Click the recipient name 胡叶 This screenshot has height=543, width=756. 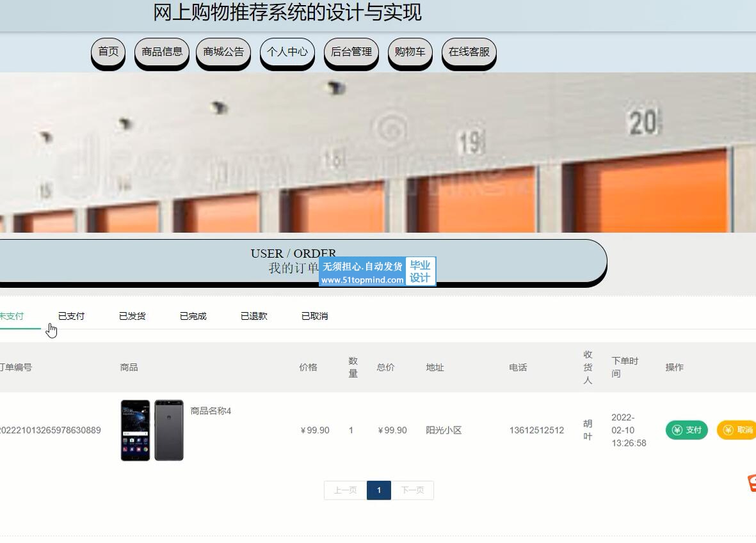pyautogui.click(x=588, y=430)
